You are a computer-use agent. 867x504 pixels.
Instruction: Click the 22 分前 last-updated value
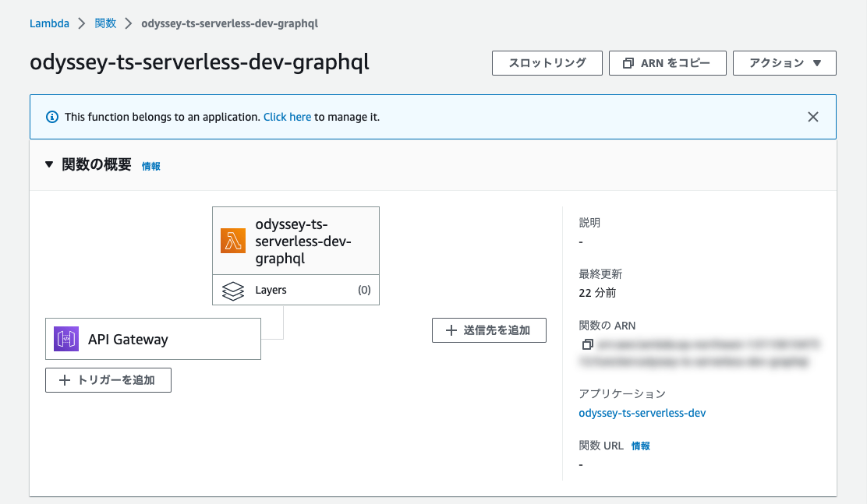point(597,293)
